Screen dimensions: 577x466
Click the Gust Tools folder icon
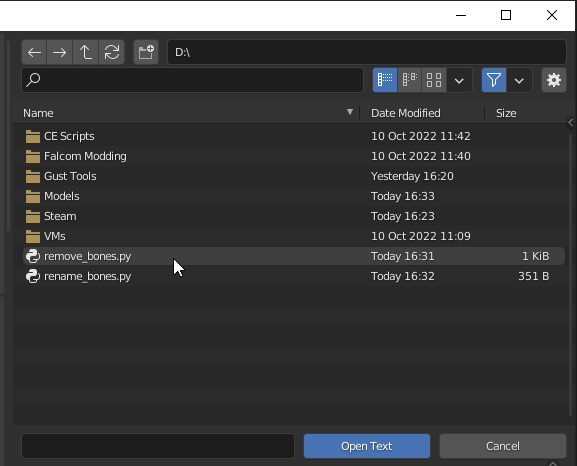(x=33, y=176)
